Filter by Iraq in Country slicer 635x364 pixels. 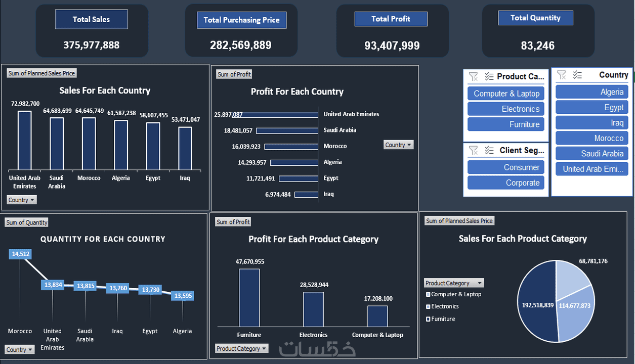pos(591,123)
